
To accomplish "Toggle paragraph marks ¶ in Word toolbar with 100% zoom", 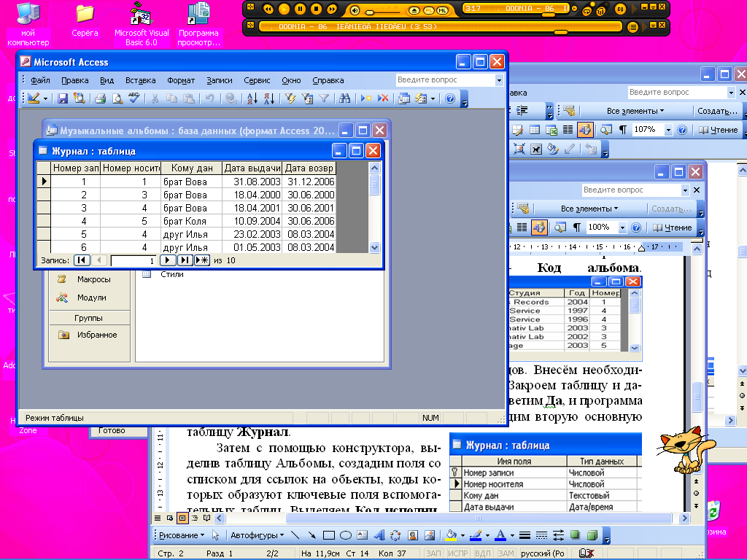I will [x=577, y=227].
